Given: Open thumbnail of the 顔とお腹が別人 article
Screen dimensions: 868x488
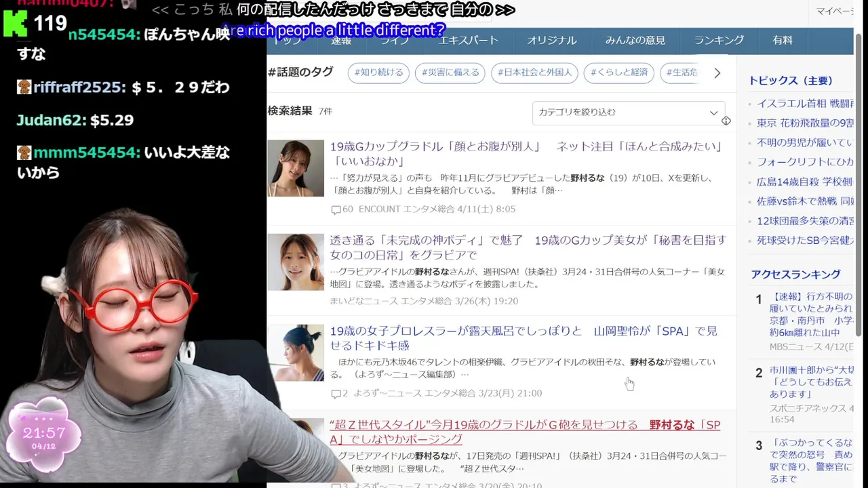Looking at the screenshot, I should click(x=296, y=168).
